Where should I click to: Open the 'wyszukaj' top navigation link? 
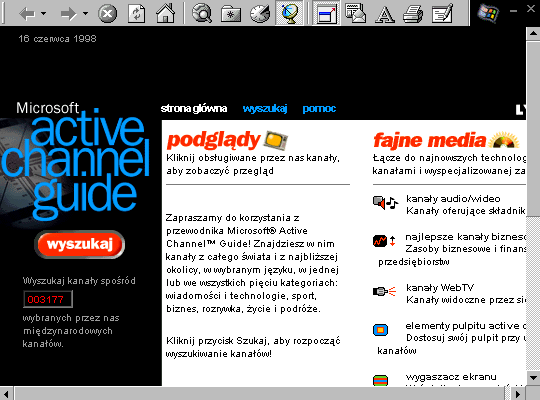coord(265,109)
